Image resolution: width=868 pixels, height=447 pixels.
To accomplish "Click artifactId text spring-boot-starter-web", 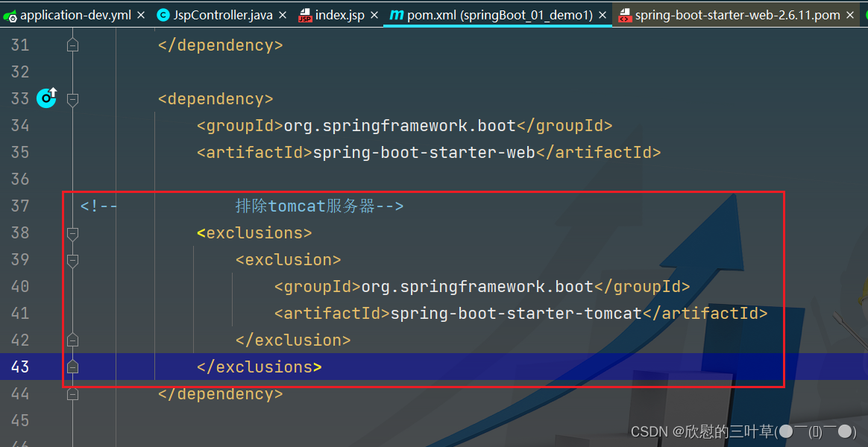I will coord(424,153).
